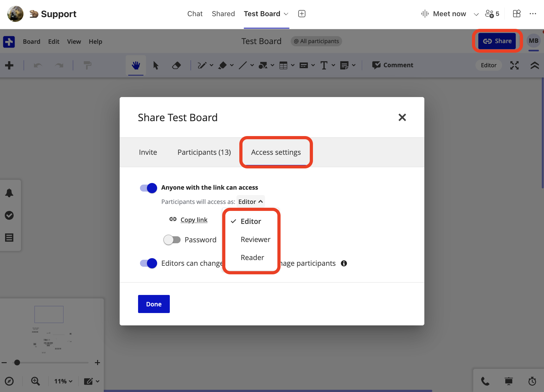
Task: Expand the Meet now options chevron
Action: pyautogui.click(x=476, y=14)
